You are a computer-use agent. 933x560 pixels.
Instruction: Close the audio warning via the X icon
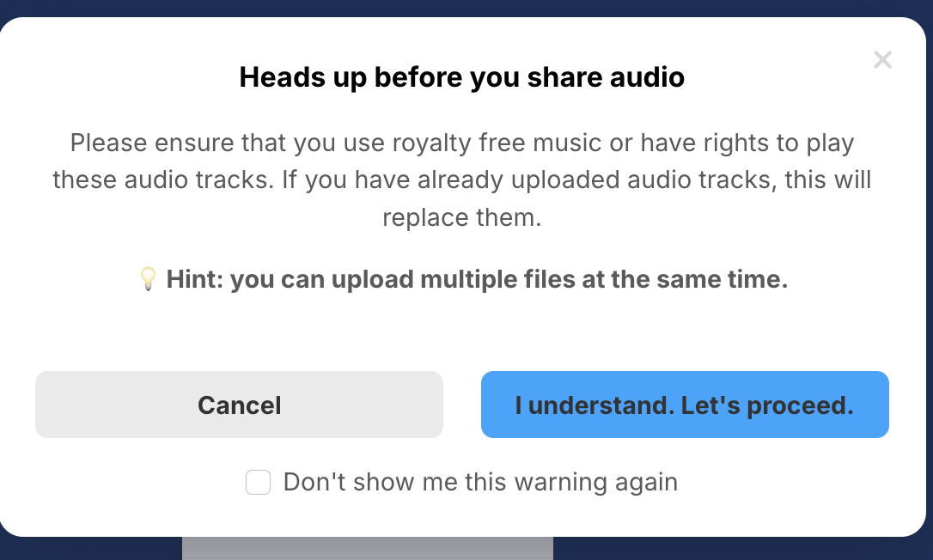coord(882,59)
